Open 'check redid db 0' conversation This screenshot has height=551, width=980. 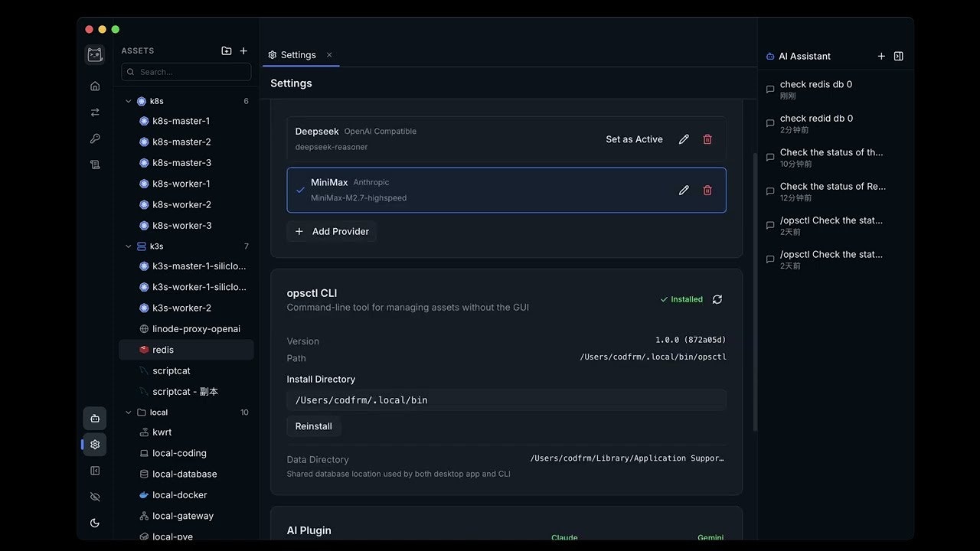tap(835, 123)
